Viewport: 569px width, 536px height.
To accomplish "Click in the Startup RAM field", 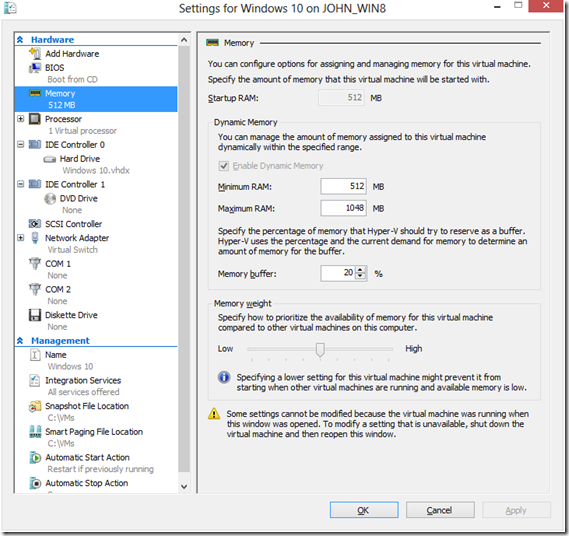I will coord(341,98).
